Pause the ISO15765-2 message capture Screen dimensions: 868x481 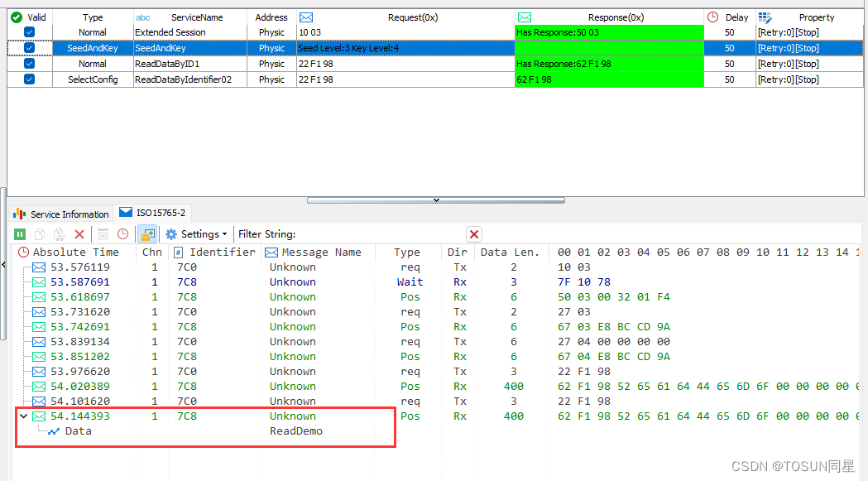click(18, 234)
